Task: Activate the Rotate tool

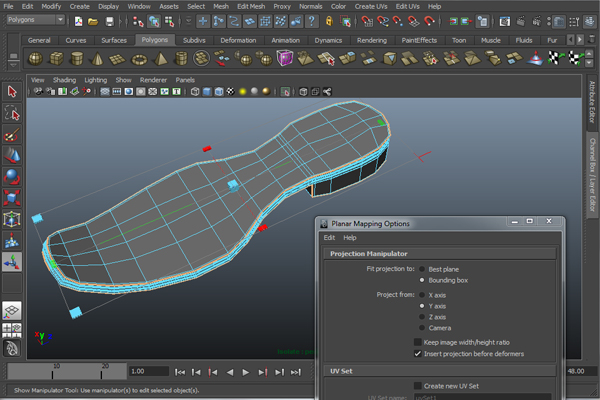Action: point(12,177)
